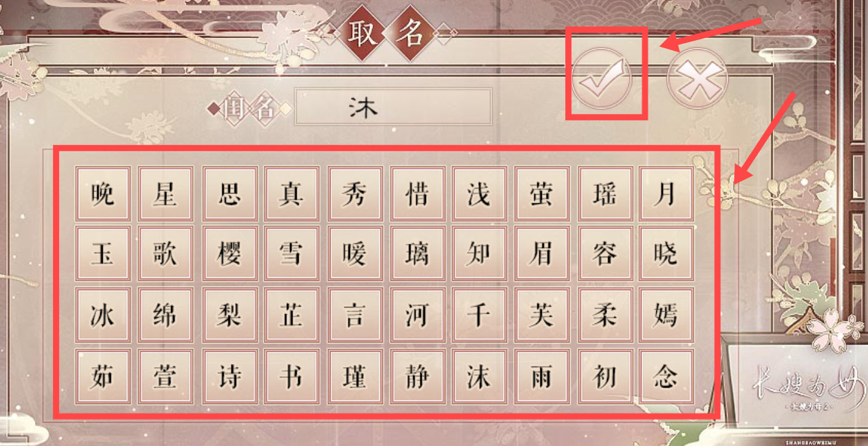Select the 茹 character tile
This screenshot has height=446, width=868.
[102, 376]
